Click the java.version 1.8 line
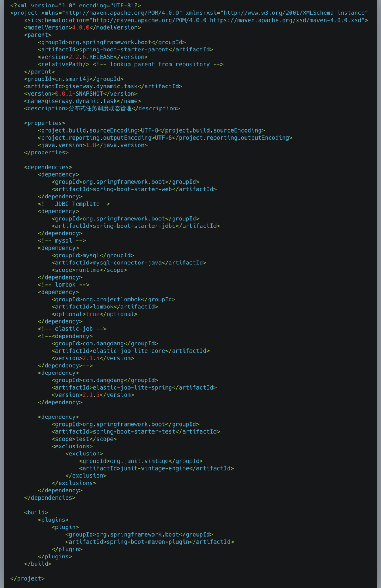 (93, 145)
